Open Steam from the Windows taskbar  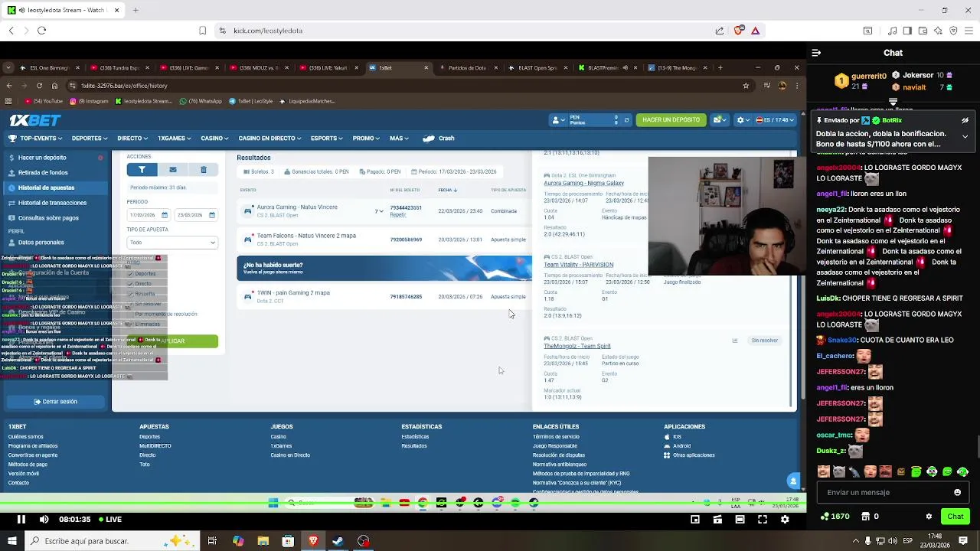tap(338, 541)
